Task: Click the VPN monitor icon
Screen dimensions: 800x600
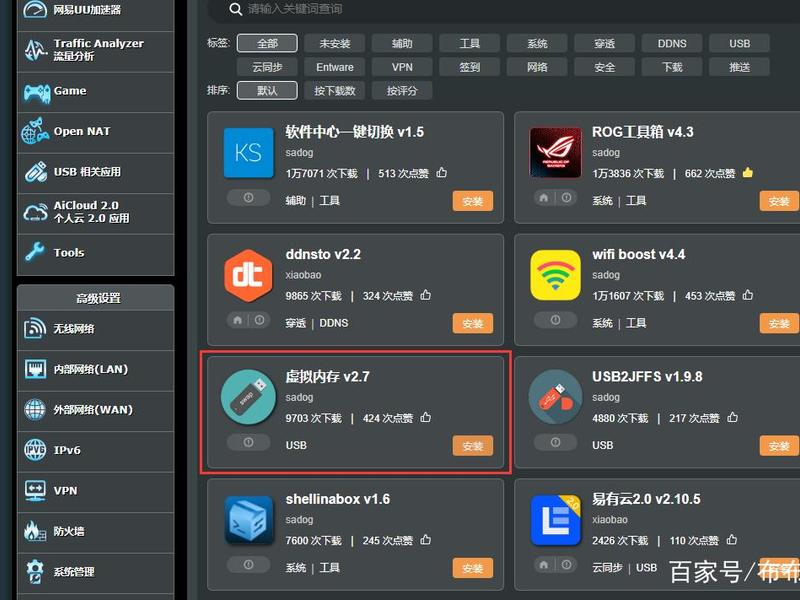Action: (35, 490)
